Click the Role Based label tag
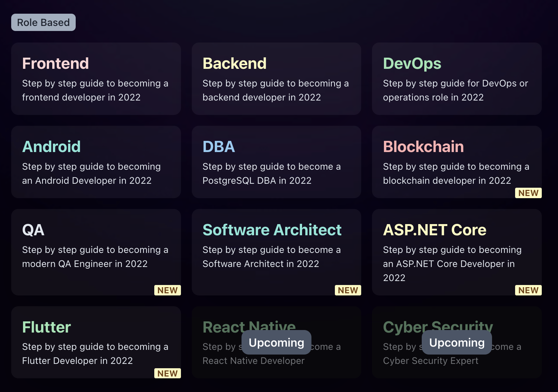Viewport: 558px width, 392px height. (x=43, y=22)
